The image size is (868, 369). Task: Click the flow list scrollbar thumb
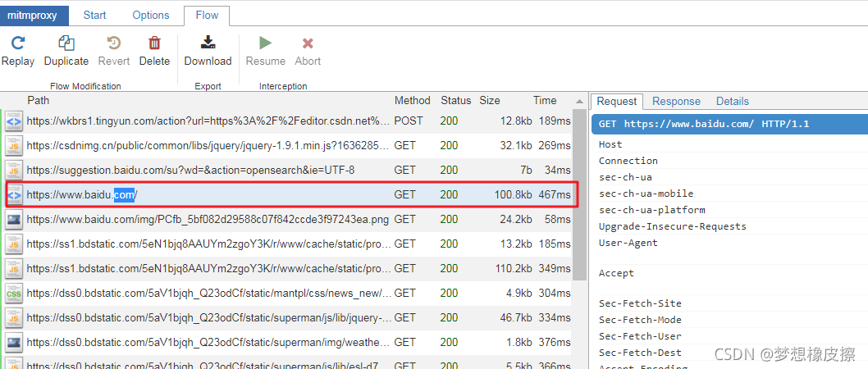click(x=579, y=194)
